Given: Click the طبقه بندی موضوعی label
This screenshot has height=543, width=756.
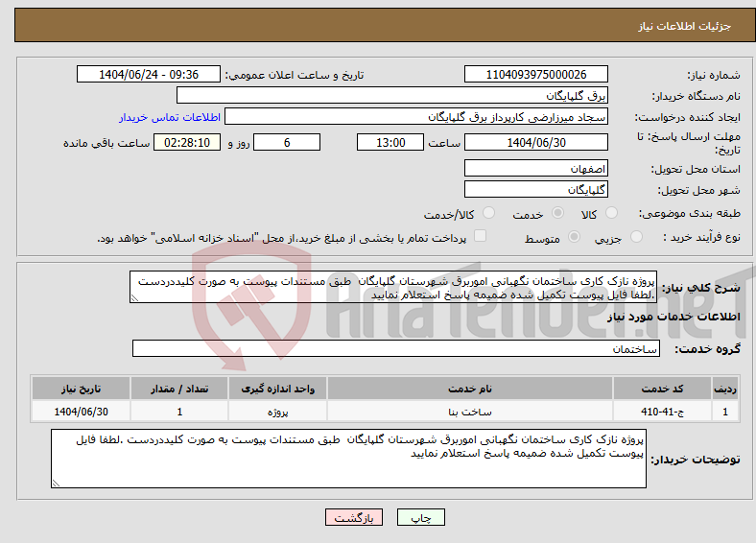Looking at the screenshot, I should click(690, 213).
